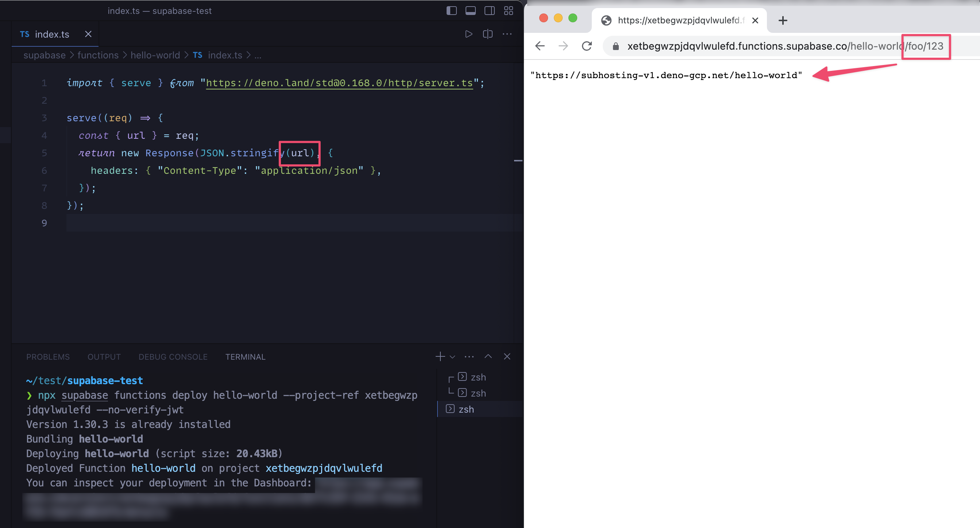Click the browser forward navigation arrow
This screenshot has width=980, height=528.
[563, 46]
